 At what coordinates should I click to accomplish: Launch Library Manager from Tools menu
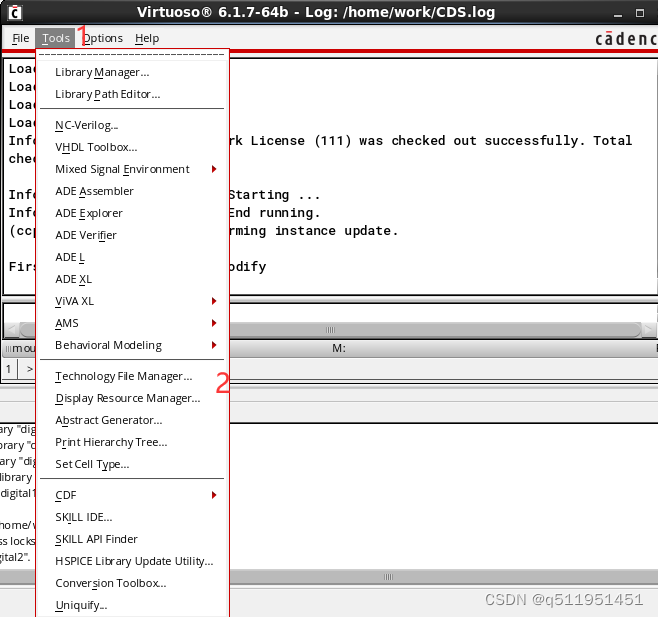[x=132, y=72]
